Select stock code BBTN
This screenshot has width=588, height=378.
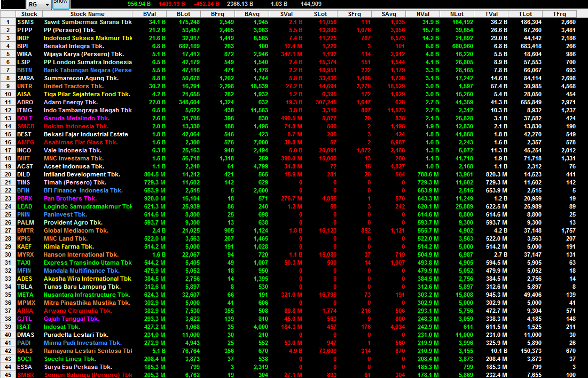point(25,70)
